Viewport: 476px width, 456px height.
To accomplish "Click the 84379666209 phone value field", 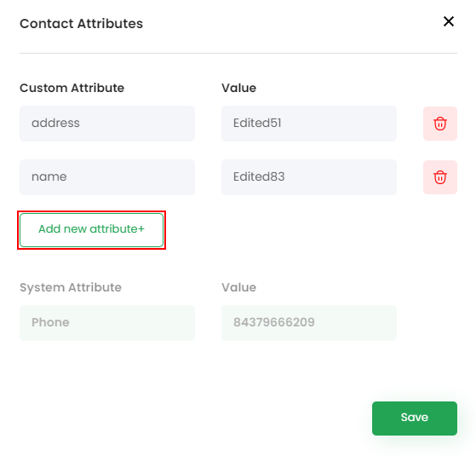I will pos(309,323).
